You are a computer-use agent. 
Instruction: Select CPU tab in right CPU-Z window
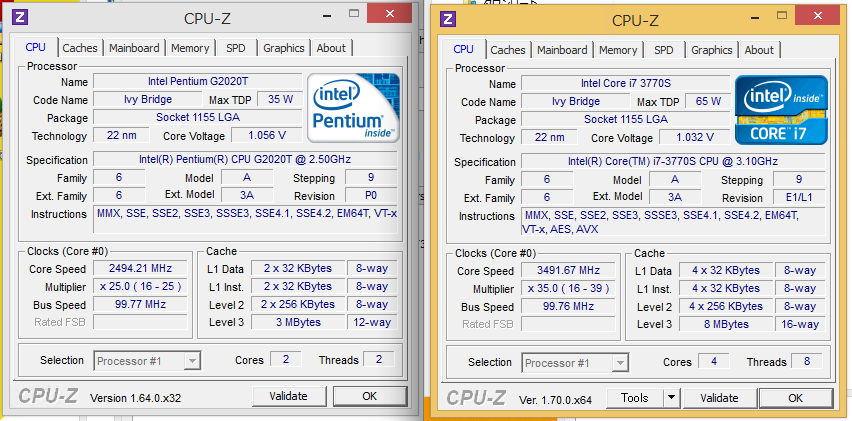click(x=463, y=49)
